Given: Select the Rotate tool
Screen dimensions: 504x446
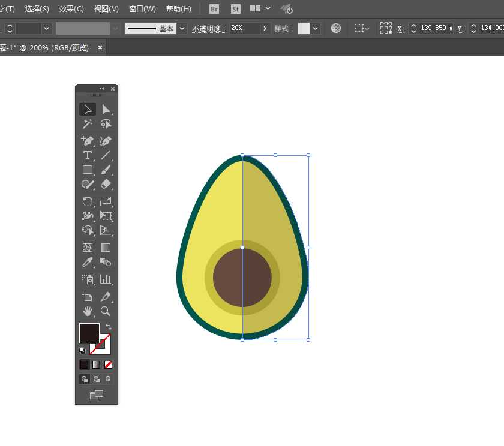Looking at the screenshot, I should (x=88, y=201).
